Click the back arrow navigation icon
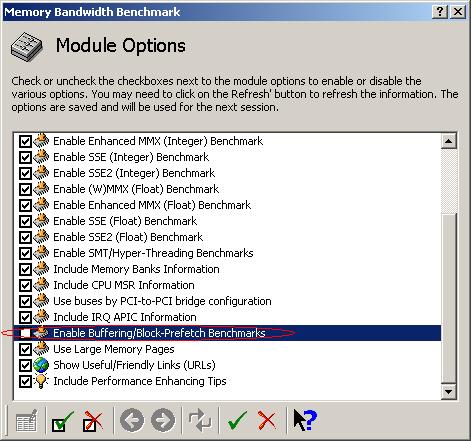Image resolution: width=471 pixels, height=441 pixels. click(132, 420)
